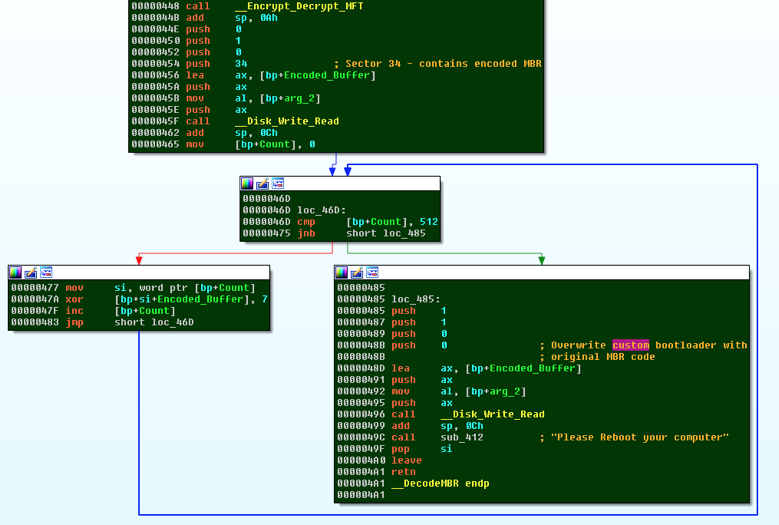779x525 pixels.
Task: Open the color picker on loc_485 block
Action: tap(343, 272)
